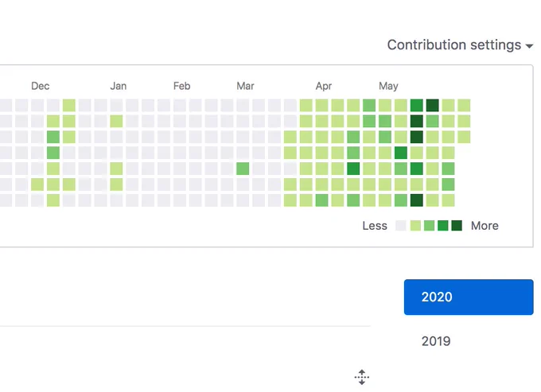Viewport: 541px width, 392px height.
Task: Click the Mar month label
Action: (245, 86)
